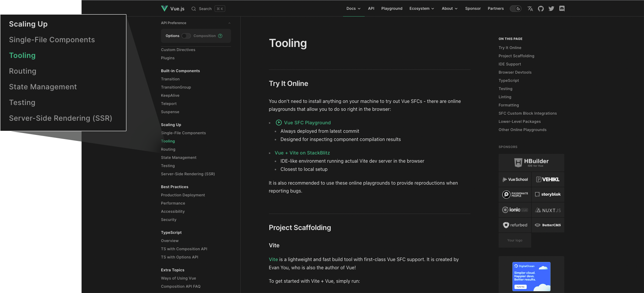The width and height of the screenshot is (644, 293).
Task: Click the Vue.js logo in navbar
Action: click(x=172, y=9)
